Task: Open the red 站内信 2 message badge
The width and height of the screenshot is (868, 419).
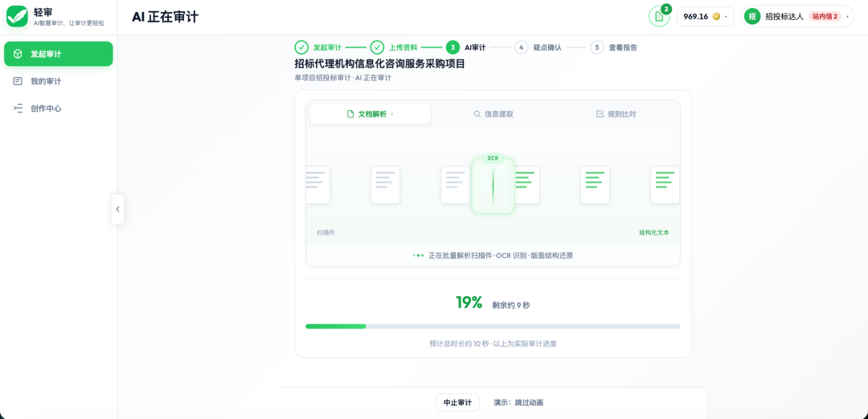Action: (x=825, y=17)
